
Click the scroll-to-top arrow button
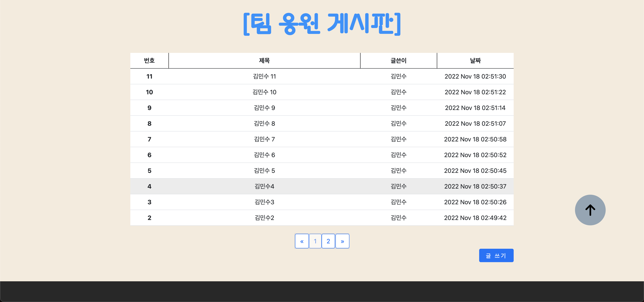pyautogui.click(x=590, y=210)
